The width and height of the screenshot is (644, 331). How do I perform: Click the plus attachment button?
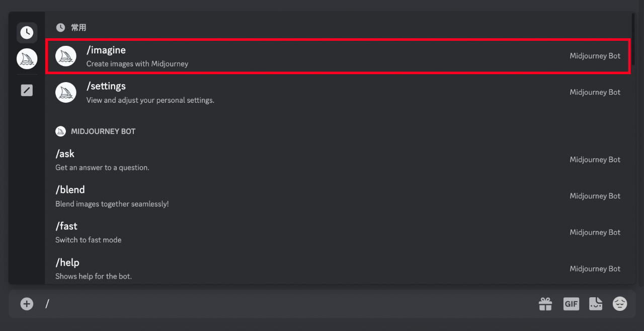pos(27,304)
